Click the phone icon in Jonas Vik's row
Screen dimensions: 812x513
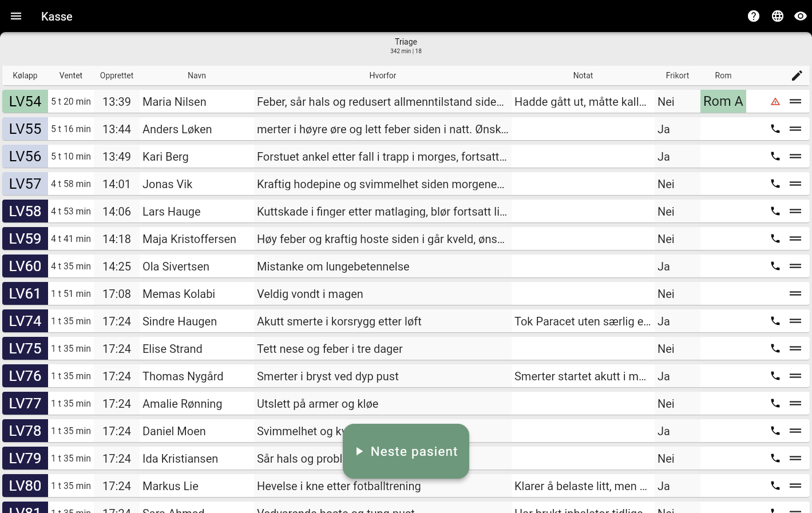tap(775, 184)
